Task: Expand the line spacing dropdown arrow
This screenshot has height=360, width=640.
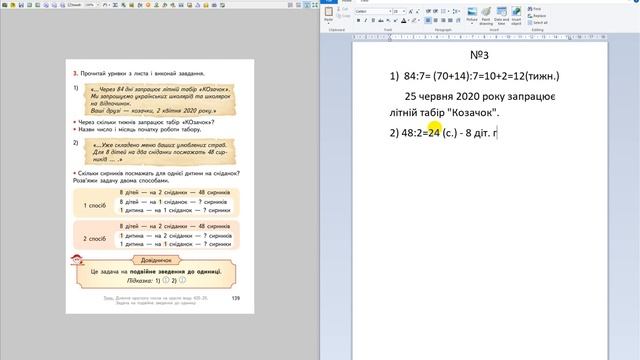Action: (x=459, y=11)
